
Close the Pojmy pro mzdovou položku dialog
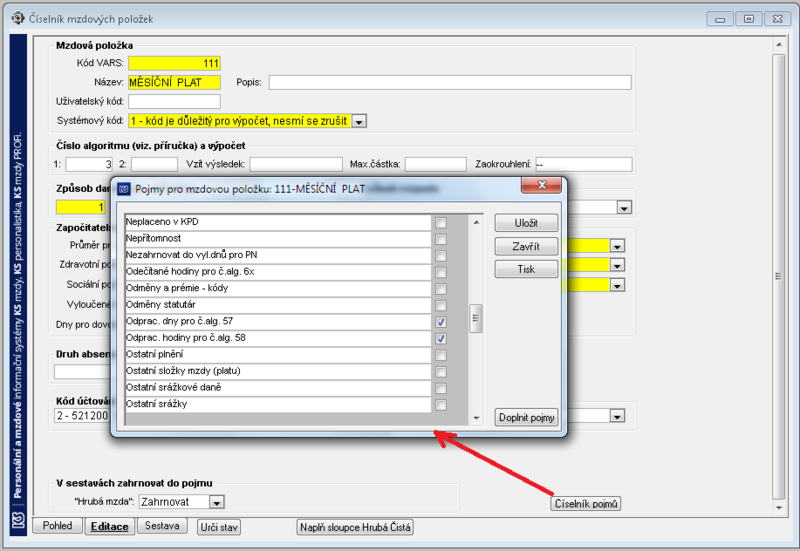pos(541,185)
